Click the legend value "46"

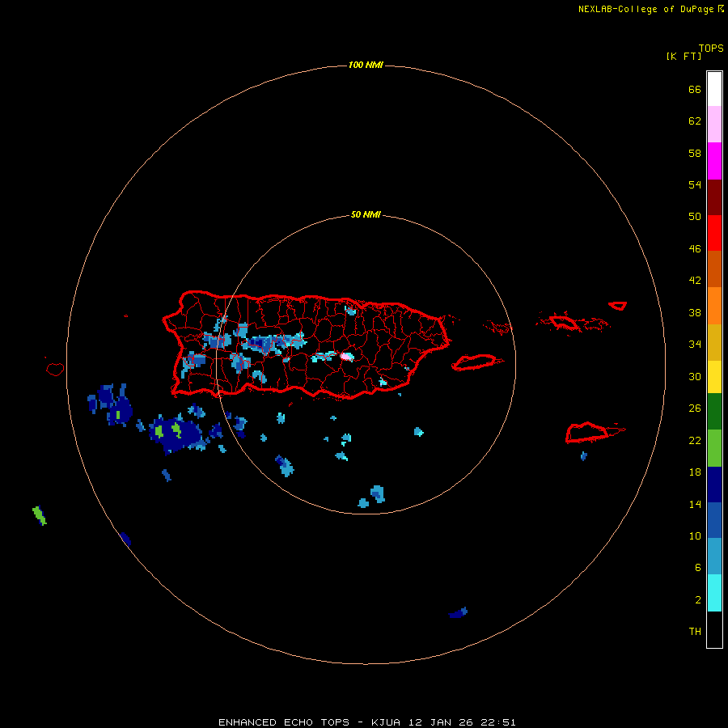point(695,249)
